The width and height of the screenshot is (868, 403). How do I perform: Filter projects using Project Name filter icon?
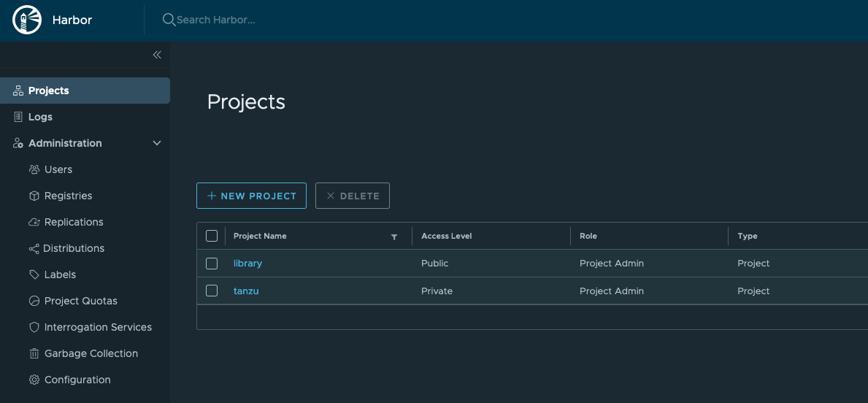(x=394, y=237)
